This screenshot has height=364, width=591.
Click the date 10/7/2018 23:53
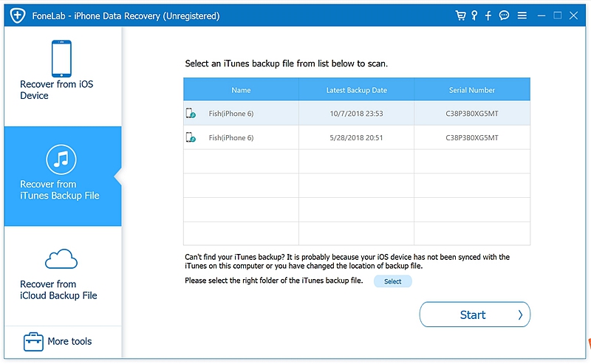click(x=356, y=114)
